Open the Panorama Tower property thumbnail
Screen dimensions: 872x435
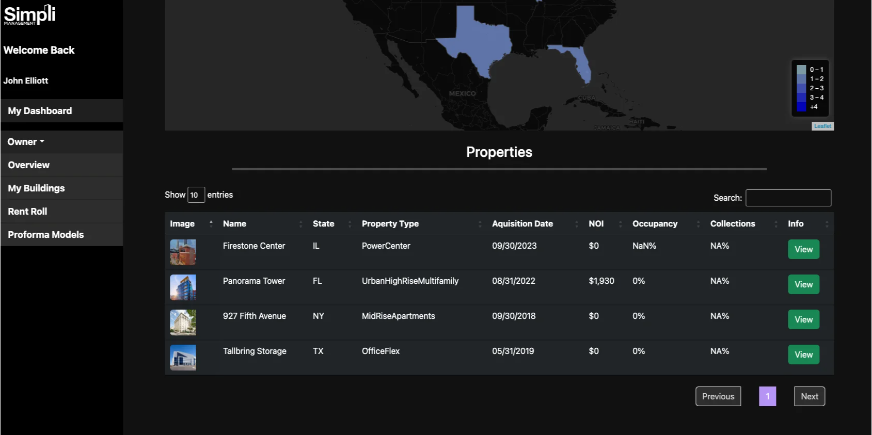pos(183,287)
